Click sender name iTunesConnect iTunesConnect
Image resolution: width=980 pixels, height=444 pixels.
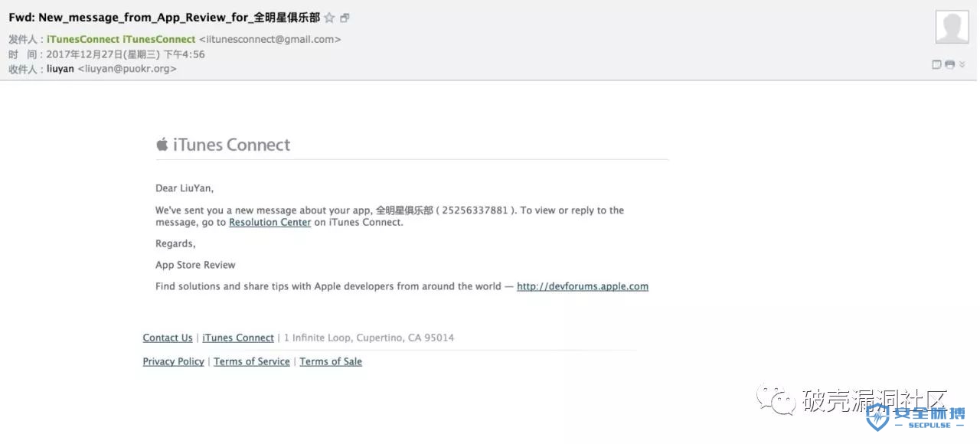click(121, 39)
